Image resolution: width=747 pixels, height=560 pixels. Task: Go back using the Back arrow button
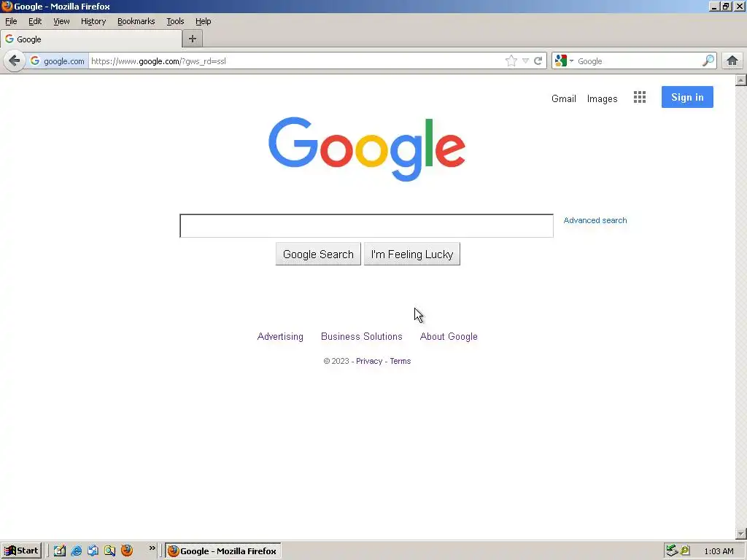coord(15,61)
